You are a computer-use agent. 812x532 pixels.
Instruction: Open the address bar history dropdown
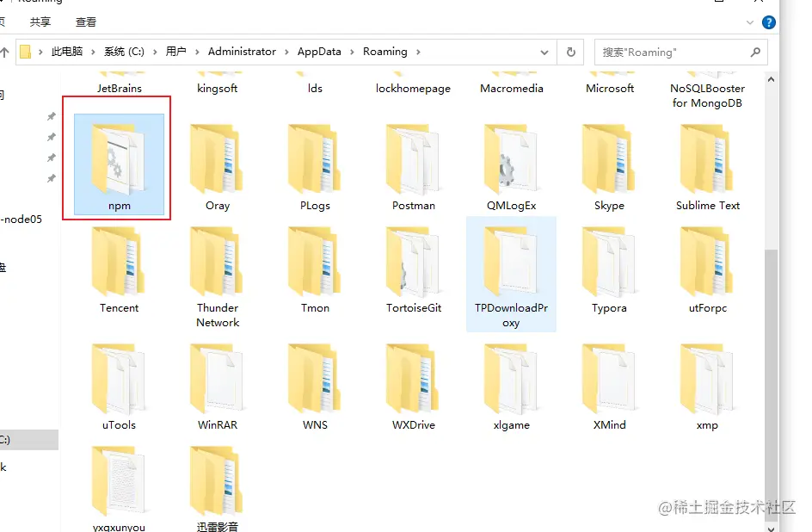point(544,53)
